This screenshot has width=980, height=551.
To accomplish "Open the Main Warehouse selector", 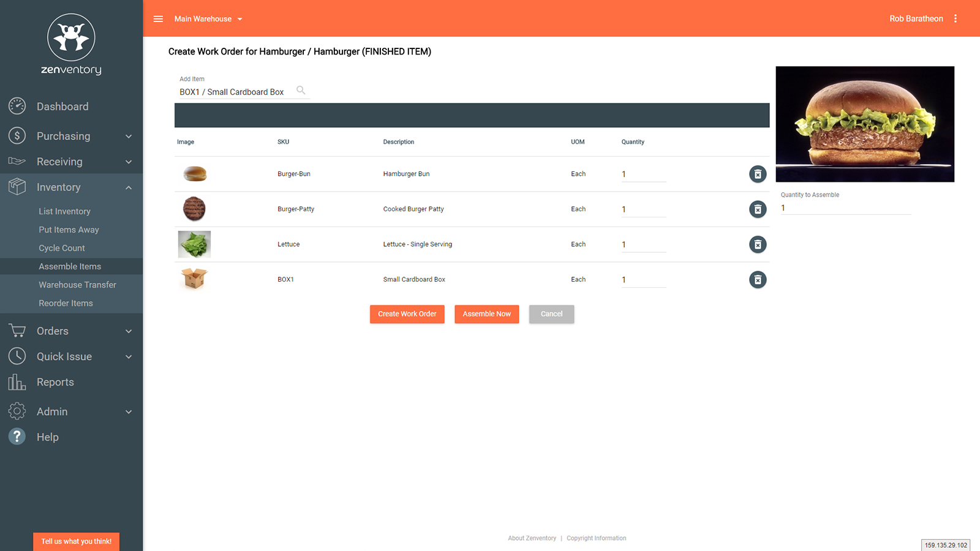I will [x=208, y=19].
